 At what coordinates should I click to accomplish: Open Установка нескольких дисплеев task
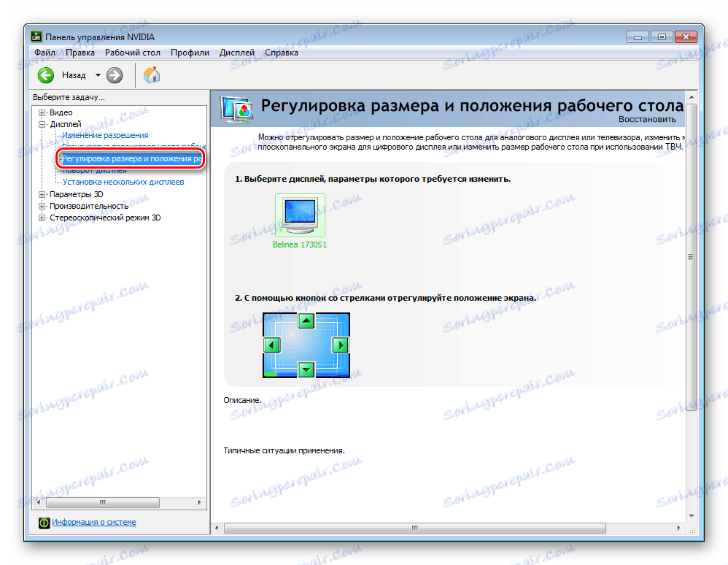pos(123,182)
